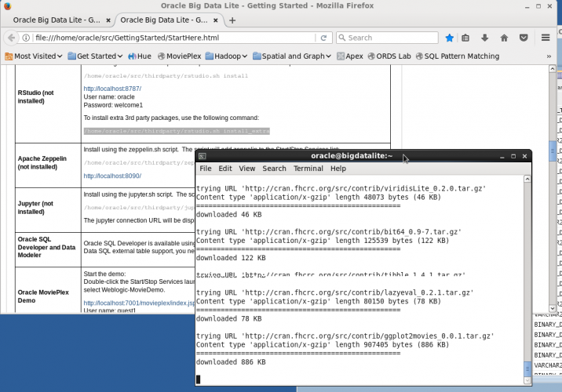This screenshot has width=562, height=392.
Task: Maximize the terminal window
Action: [x=513, y=156]
